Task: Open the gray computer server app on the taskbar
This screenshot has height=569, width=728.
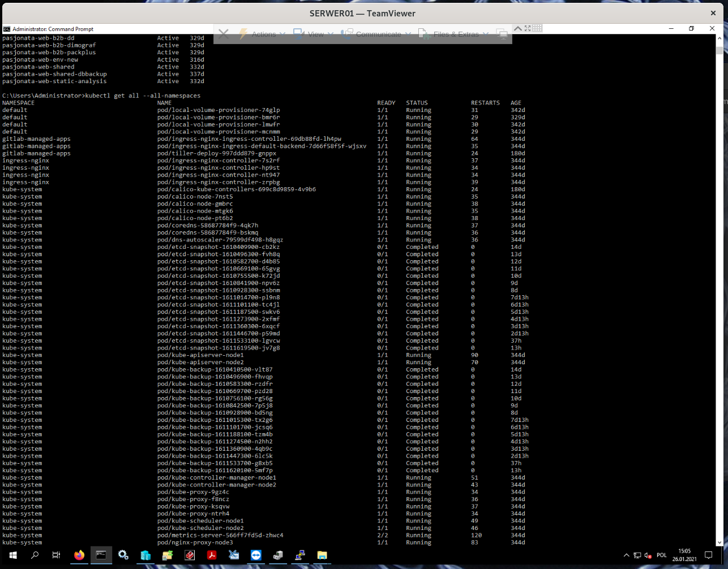Action: click(x=278, y=555)
